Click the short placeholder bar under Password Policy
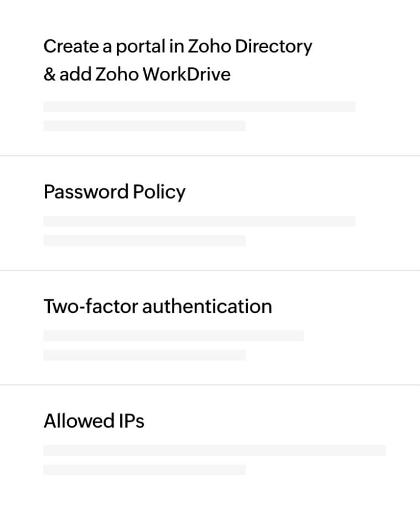 tap(144, 241)
